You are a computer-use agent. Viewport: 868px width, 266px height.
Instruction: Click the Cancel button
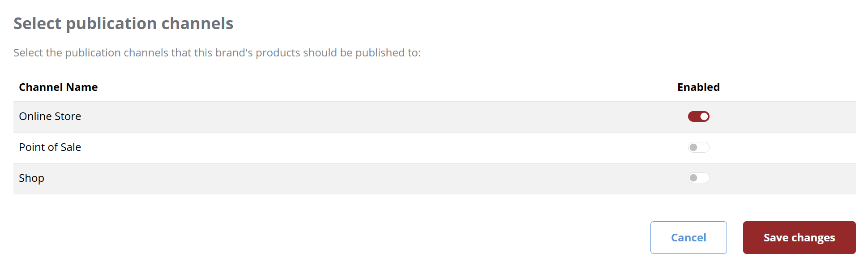(688, 237)
